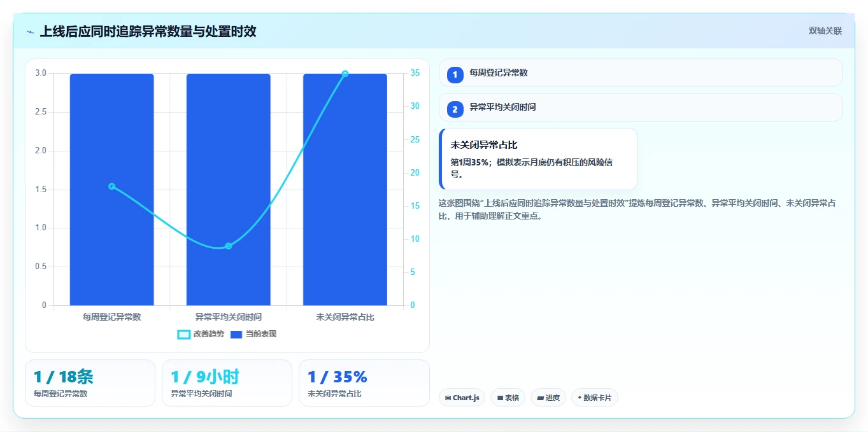Screen dimensions: 868x432
Task: Click the left axis value 3.0
Action: [x=41, y=73]
